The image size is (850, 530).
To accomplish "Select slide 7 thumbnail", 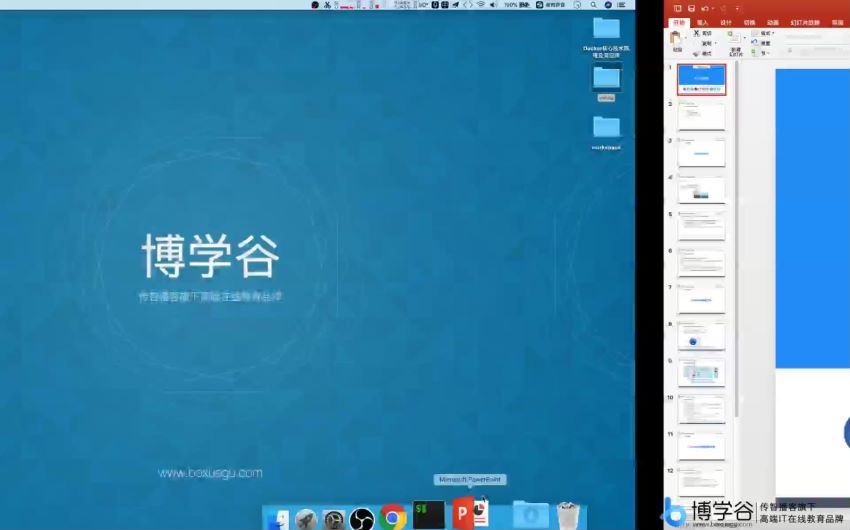I will (x=701, y=300).
